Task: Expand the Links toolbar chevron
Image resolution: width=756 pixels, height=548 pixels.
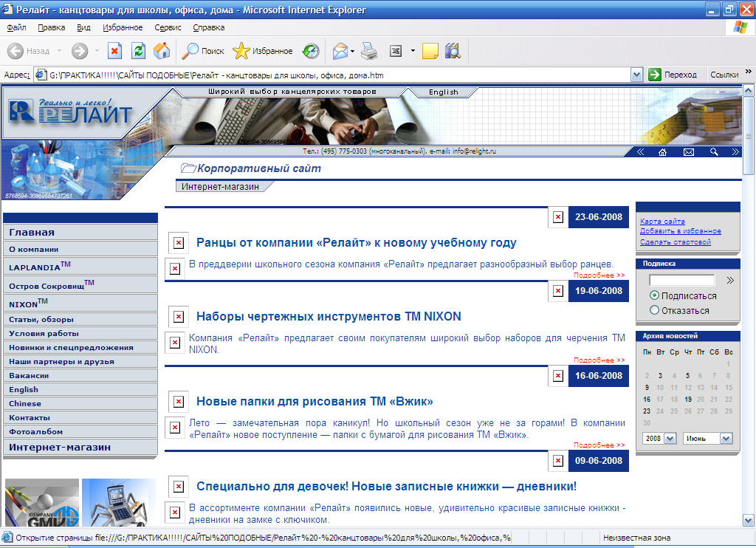Action: click(749, 72)
